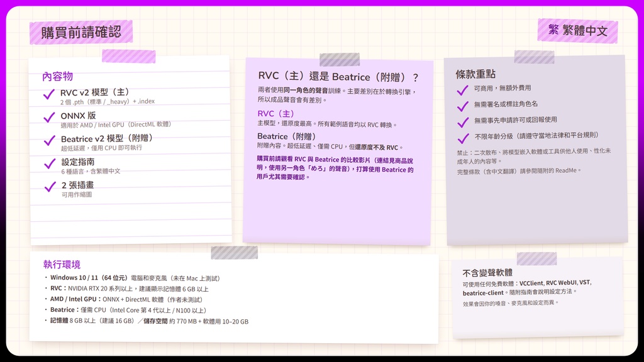This screenshot has width=644, height=362.
Task: Select the 內容物 heading
Action: click(x=57, y=76)
